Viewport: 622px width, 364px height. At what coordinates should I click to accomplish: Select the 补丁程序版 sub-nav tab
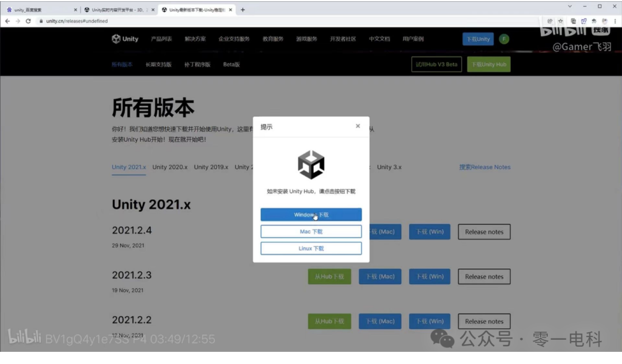(x=197, y=65)
